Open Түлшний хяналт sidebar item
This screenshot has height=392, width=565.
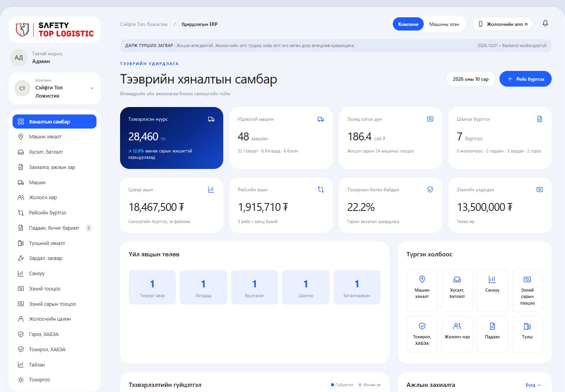click(55, 243)
